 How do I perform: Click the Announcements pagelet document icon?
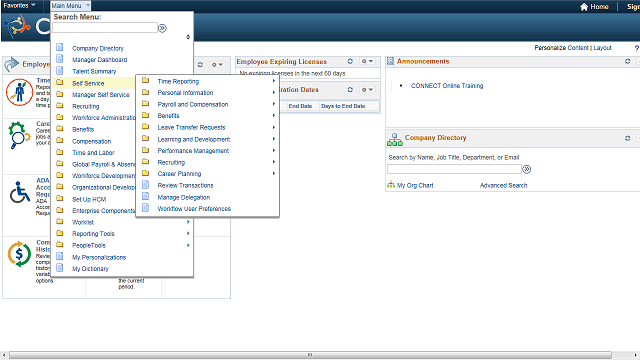point(390,61)
